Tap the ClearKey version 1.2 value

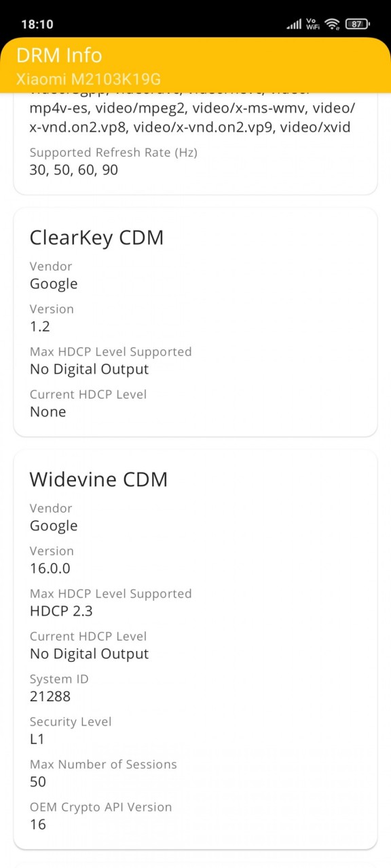[x=40, y=326]
